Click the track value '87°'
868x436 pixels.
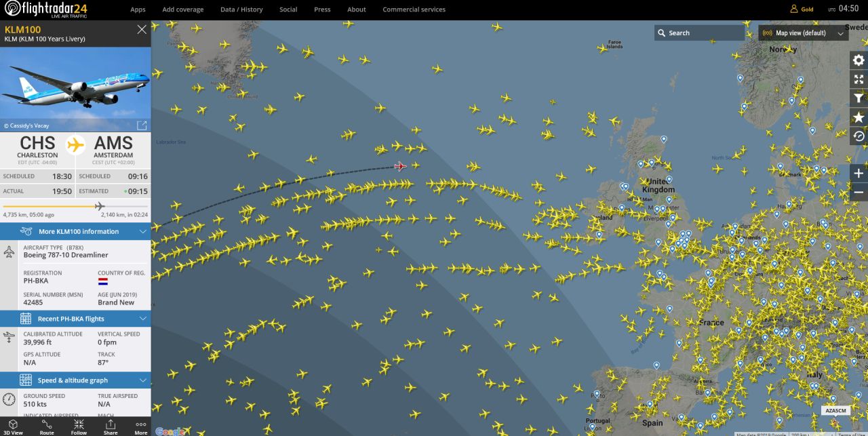[102, 362]
